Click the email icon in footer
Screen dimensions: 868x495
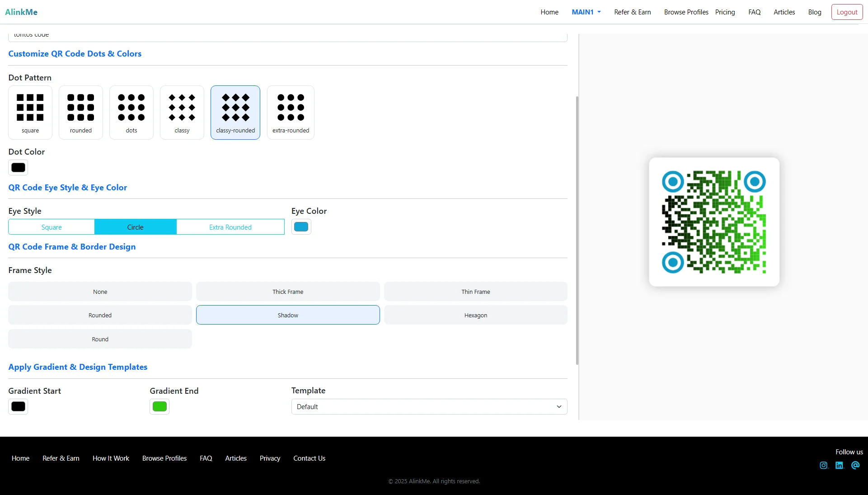tap(855, 465)
